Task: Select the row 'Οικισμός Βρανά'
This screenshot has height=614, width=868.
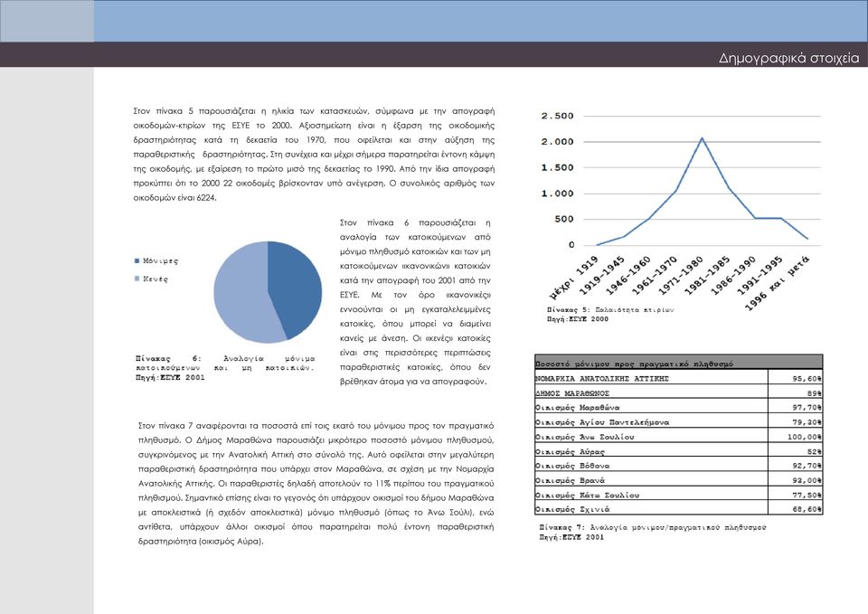Action: [679, 479]
